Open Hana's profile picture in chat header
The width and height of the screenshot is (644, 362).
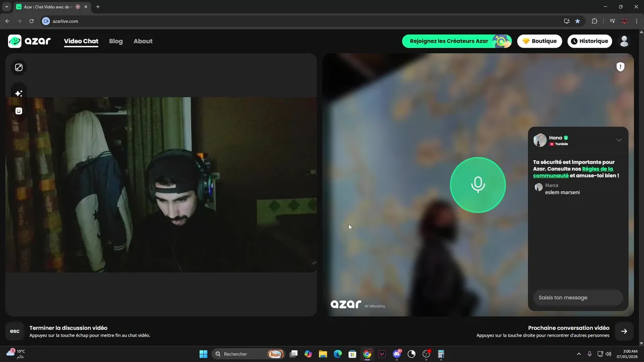click(540, 140)
